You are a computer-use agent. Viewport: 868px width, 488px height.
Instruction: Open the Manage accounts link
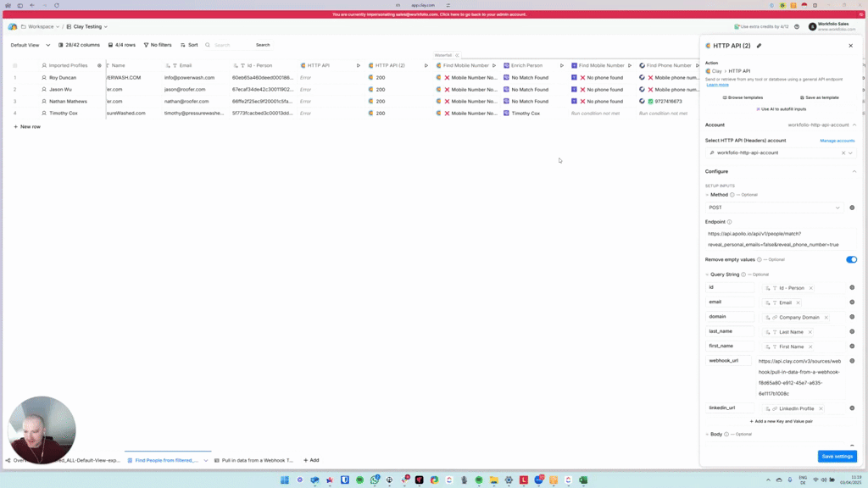point(837,141)
